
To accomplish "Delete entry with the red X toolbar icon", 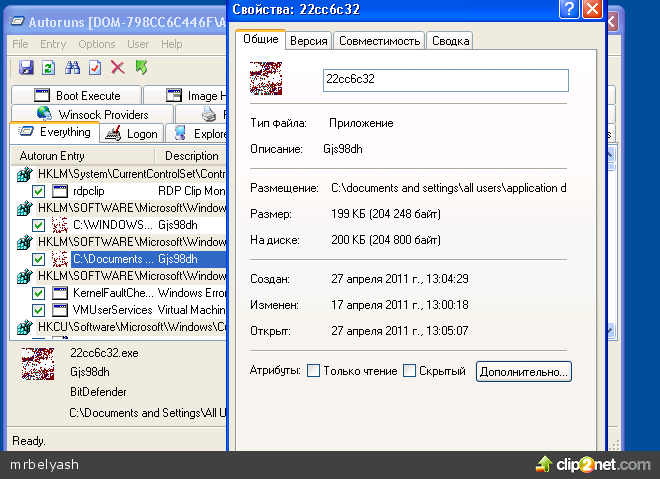I will coord(118,67).
